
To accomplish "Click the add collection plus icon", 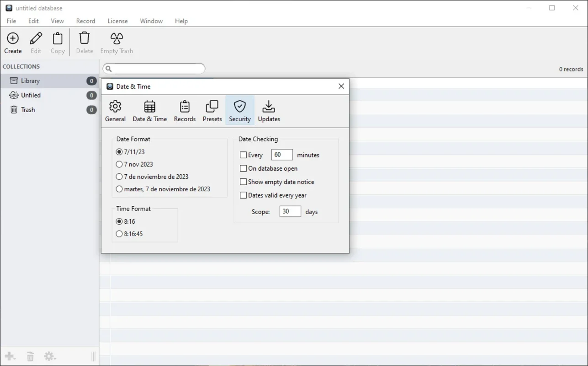I will click(x=10, y=356).
